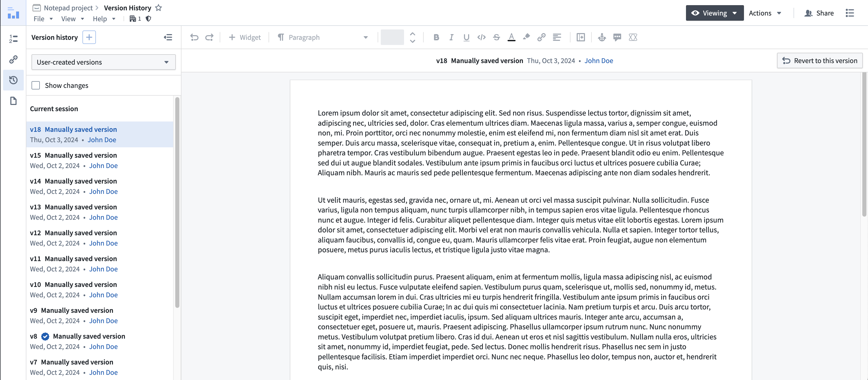Select the color swatch in toolbar
This screenshot has width=868, height=380.
click(392, 38)
